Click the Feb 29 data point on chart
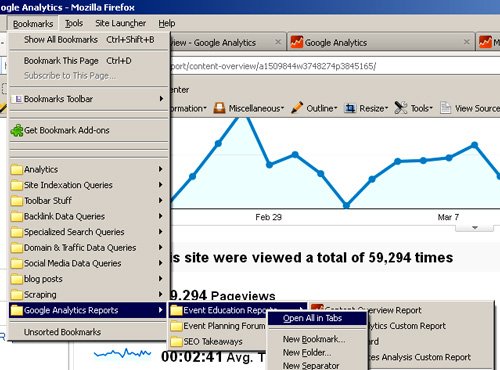The width and height of the screenshot is (500, 370). coord(269,165)
